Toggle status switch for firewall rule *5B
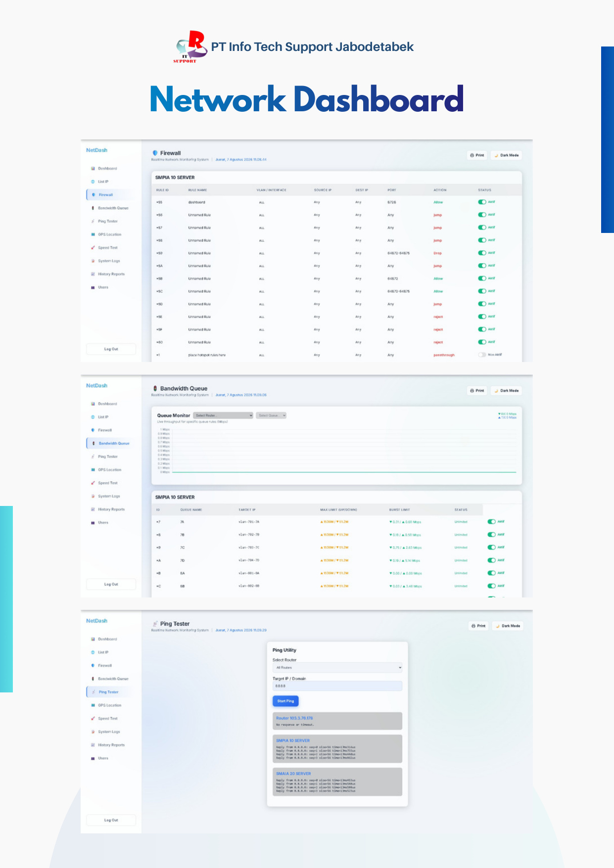Viewport: 614px width, 868px height. click(x=482, y=278)
